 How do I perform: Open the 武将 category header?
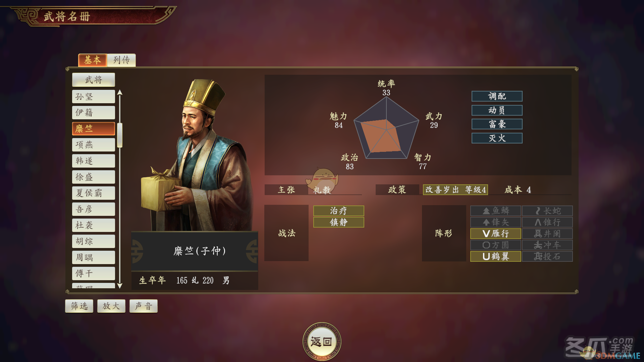click(x=94, y=80)
